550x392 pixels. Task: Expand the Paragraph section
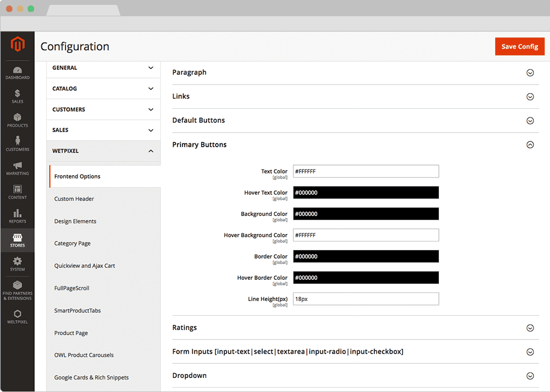pyautogui.click(x=530, y=73)
